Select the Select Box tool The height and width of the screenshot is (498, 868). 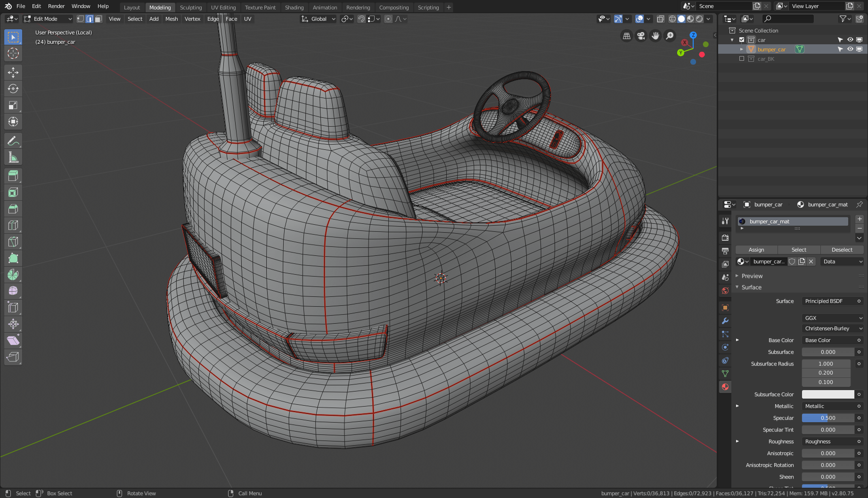coord(13,37)
